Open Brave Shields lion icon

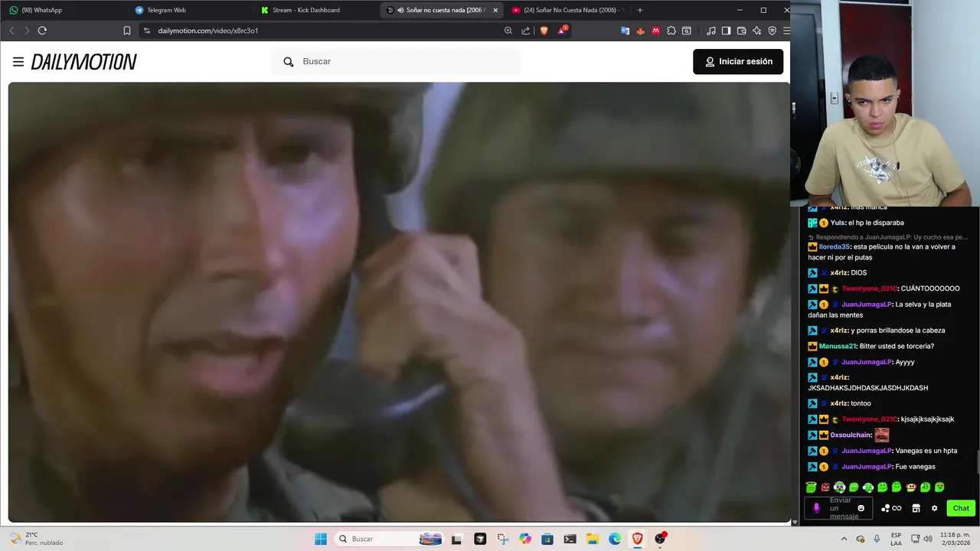544,31
